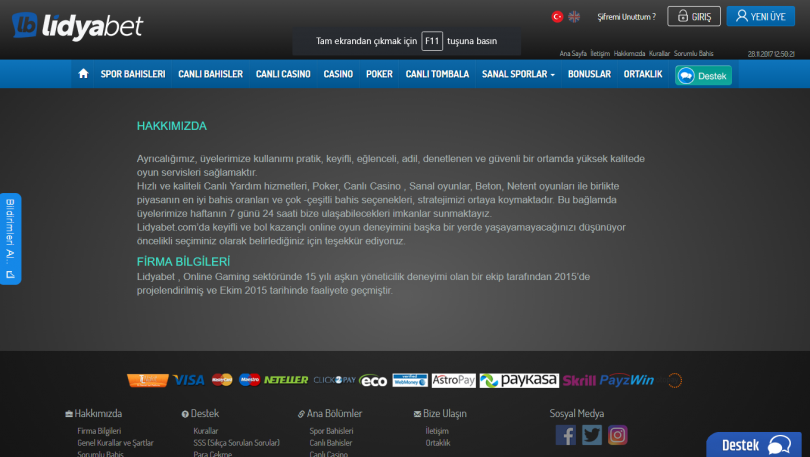
Task: Click the Sosyal Medya heading
Action: tap(577, 414)
